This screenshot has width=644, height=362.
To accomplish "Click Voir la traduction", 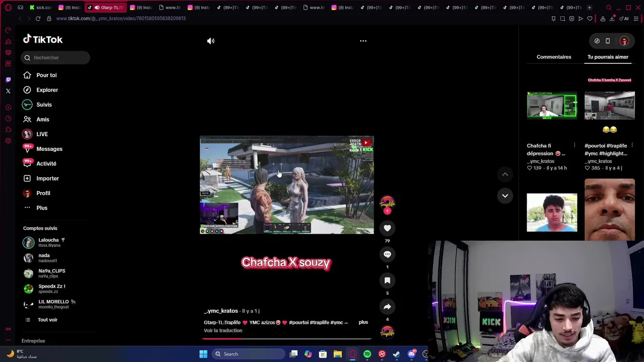I will [223, 331].
